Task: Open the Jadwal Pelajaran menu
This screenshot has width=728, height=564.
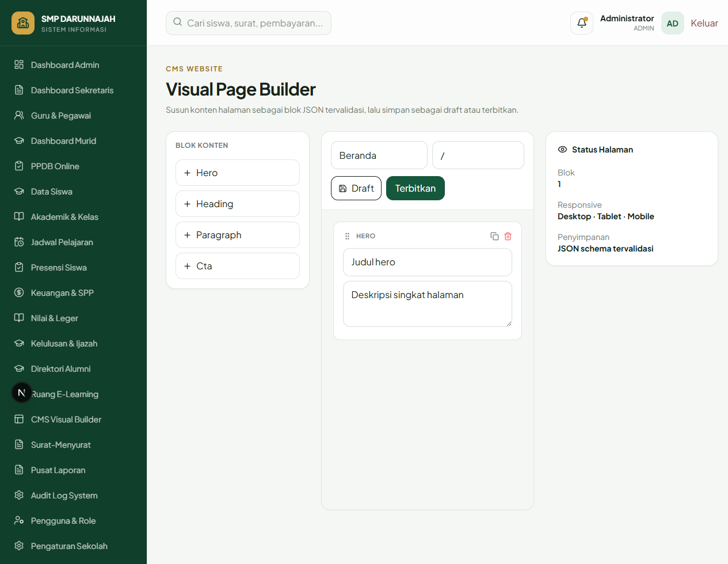Action: pos(73,242)
